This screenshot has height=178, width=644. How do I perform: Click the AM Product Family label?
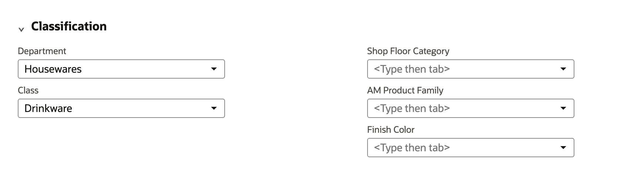pos(405,90)
